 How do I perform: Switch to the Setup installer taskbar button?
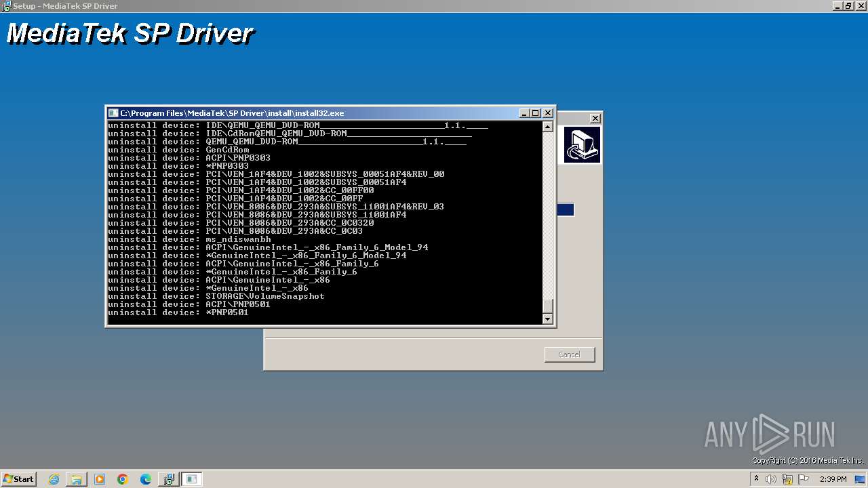(169, 479)
